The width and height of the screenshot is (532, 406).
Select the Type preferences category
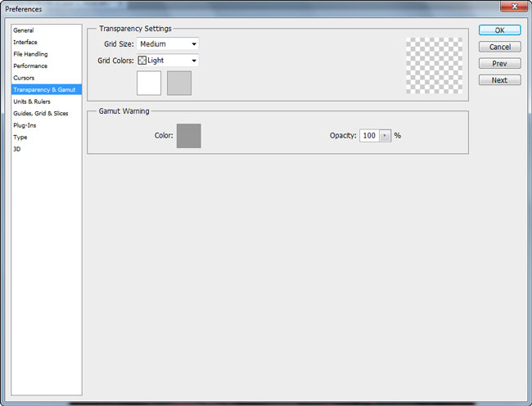20,138
